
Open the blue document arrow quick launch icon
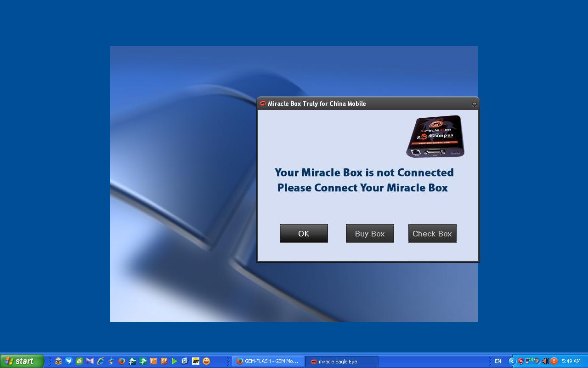(x=185, y=361)
